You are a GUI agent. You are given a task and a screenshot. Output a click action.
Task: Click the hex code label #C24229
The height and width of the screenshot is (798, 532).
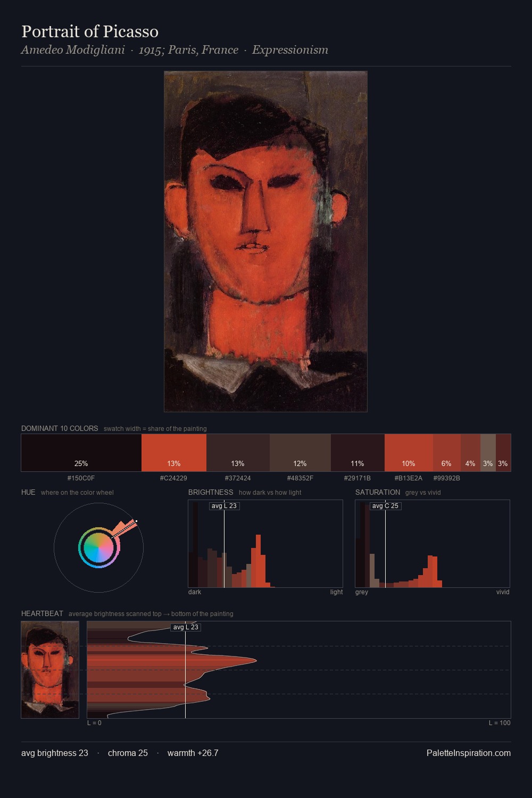(x=173, y=478)
